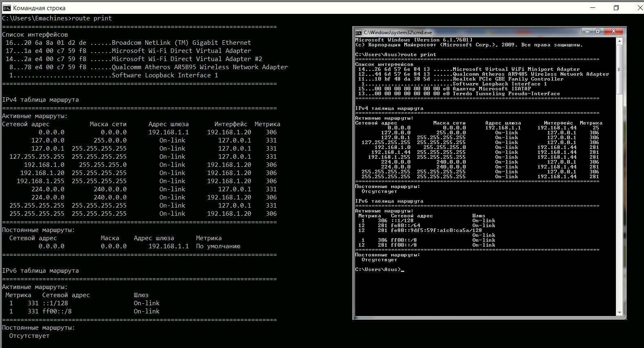Click the vertical scrollbar thumb in cmd.exe window

click(620, 70)
